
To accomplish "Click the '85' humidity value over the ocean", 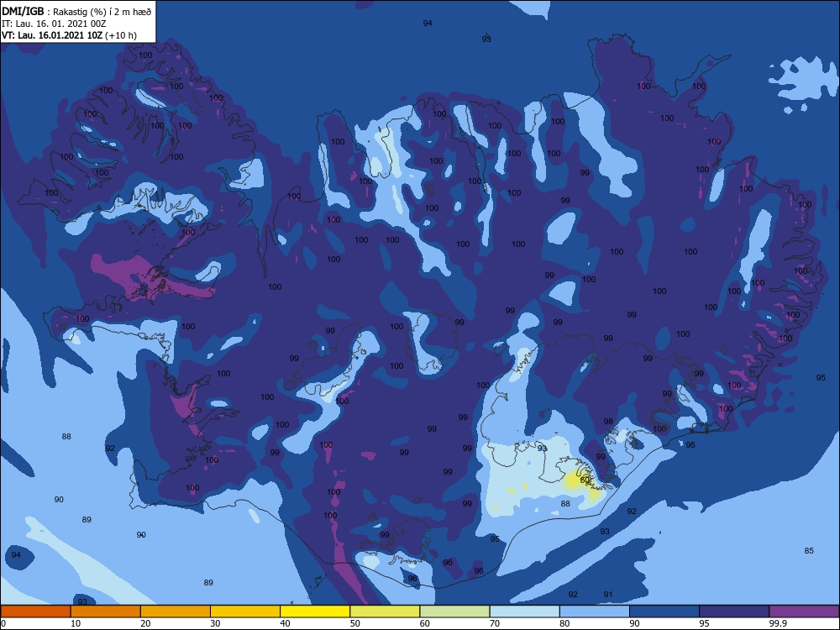I will click(809, 551).
